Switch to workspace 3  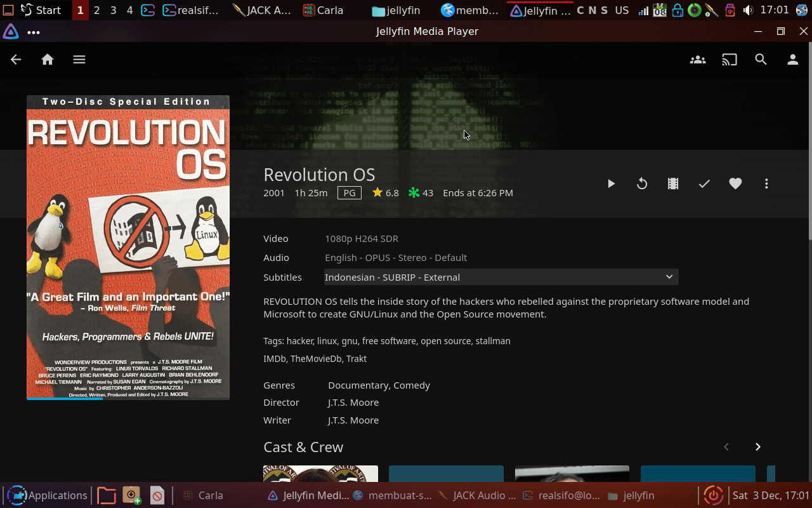pyautogui.click(x=113, y=10)
